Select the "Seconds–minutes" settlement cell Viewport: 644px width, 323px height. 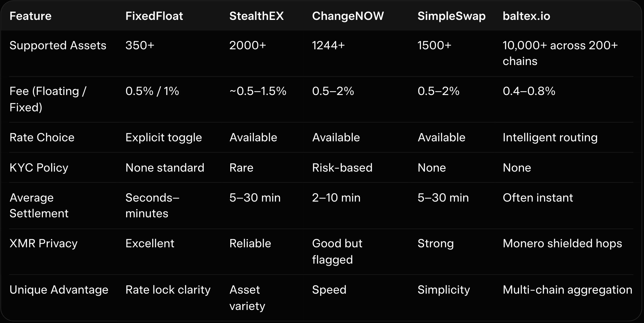tap(152, 205)
